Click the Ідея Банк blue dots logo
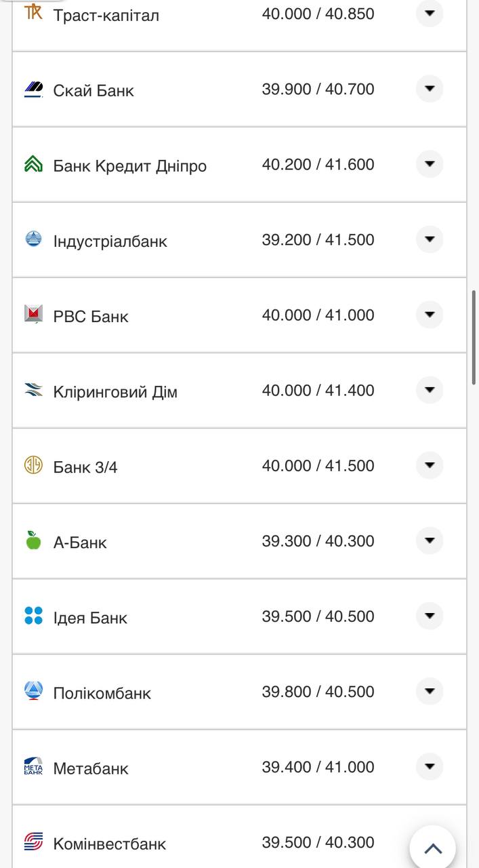This screenshot has height=868, width=479. coord(33,616)
